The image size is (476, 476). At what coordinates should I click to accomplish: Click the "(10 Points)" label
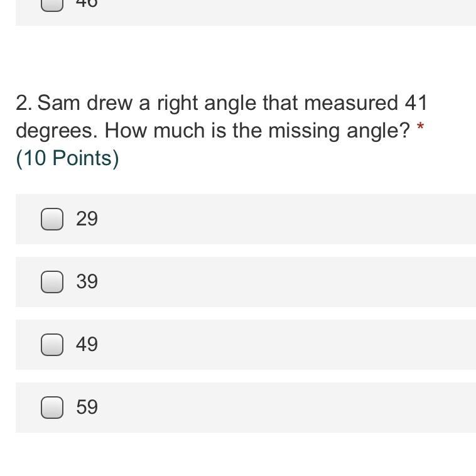(67, 158)
